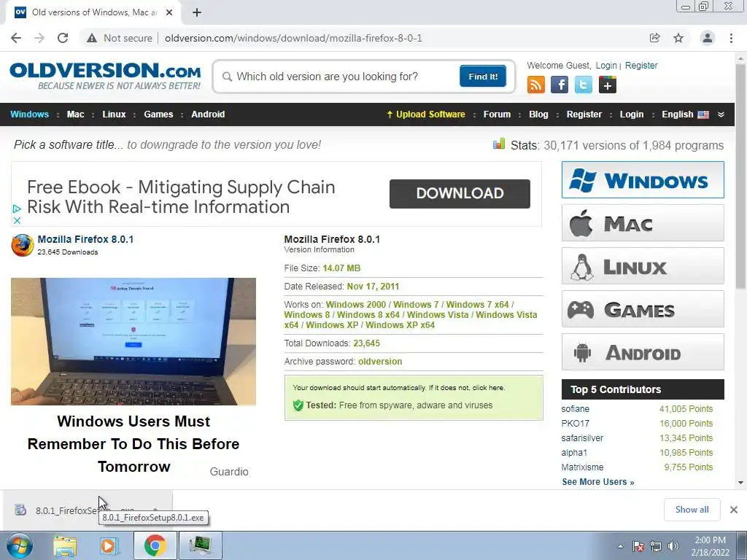
Task: Select the ANDROID sidebar category button
Action: tap(643, 352)
